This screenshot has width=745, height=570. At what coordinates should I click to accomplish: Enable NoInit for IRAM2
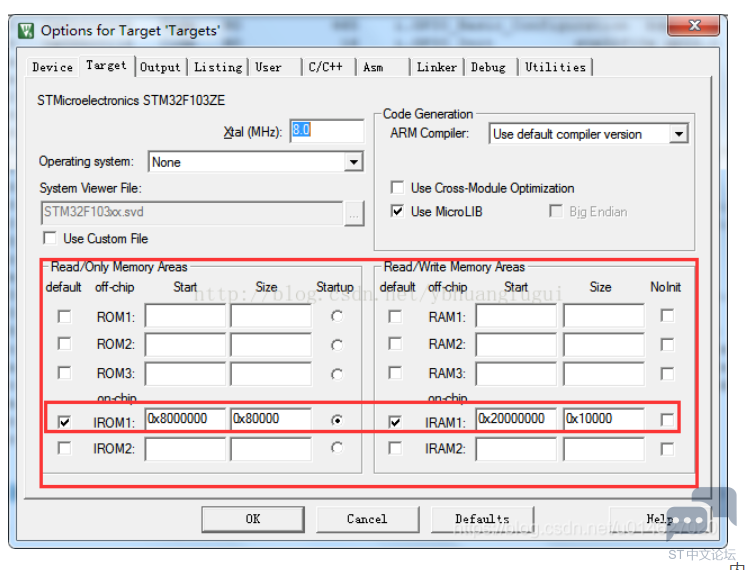click(x=667, y=449)
